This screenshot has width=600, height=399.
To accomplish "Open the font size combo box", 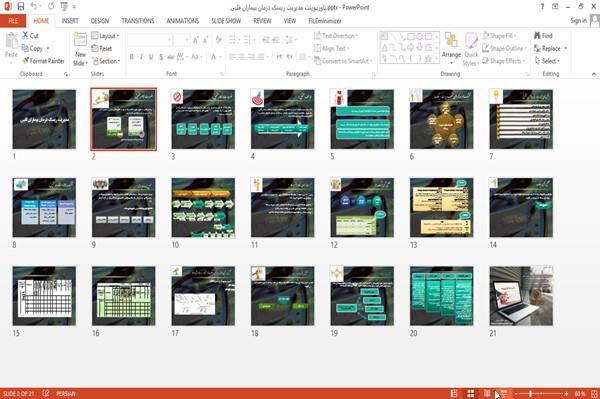I will tap(181, 40).
